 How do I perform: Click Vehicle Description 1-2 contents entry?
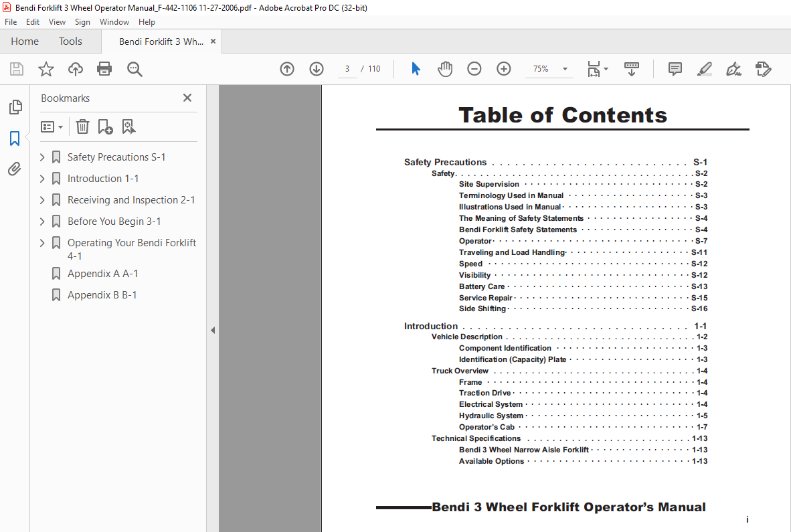pyautogui.click(x=569, y=337)
